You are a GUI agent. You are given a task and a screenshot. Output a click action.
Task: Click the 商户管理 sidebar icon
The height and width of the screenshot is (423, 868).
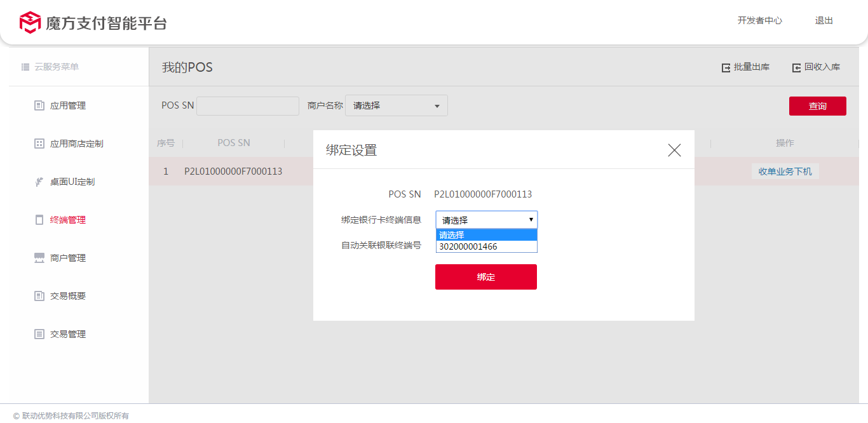tap(39, 258)
